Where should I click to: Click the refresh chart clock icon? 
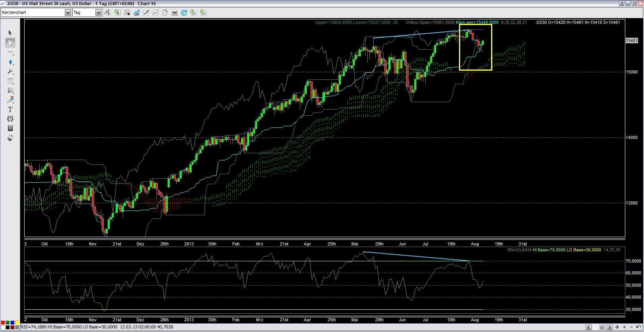click(184, 13)
